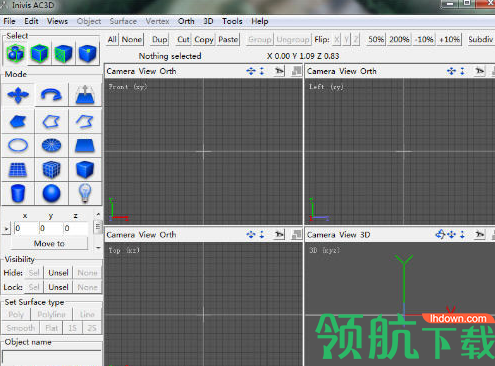Click pan icon in Front view header
The width and height of the screenshot is (495, 366).
coord(251,71)
